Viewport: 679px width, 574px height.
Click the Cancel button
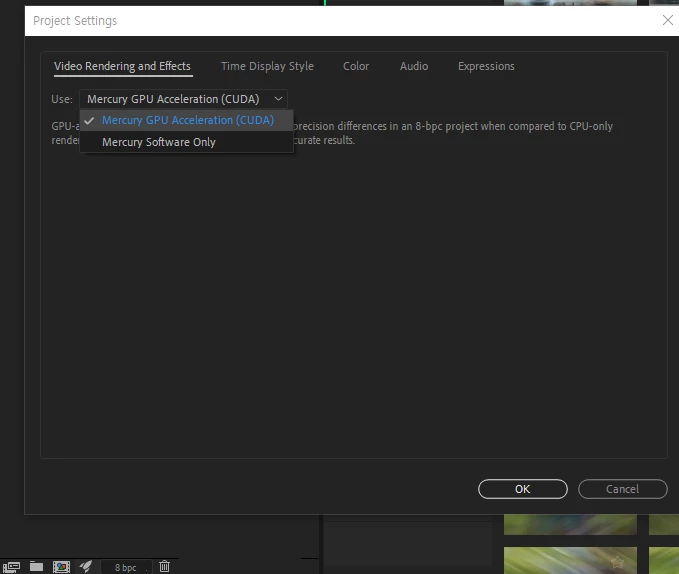coord(622,489)
